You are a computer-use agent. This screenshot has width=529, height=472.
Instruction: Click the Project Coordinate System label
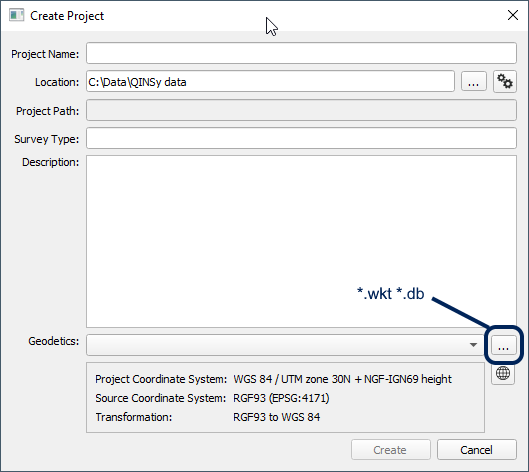point(161,379)
